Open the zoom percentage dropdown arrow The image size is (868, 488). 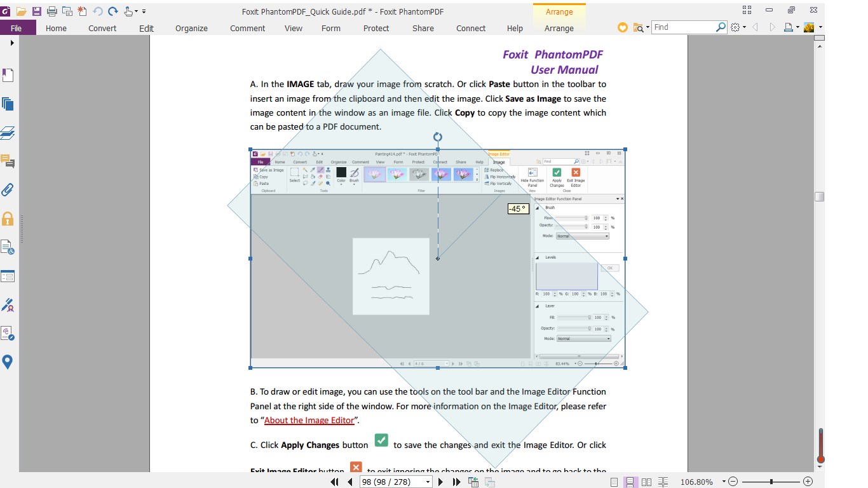point(724,482)
